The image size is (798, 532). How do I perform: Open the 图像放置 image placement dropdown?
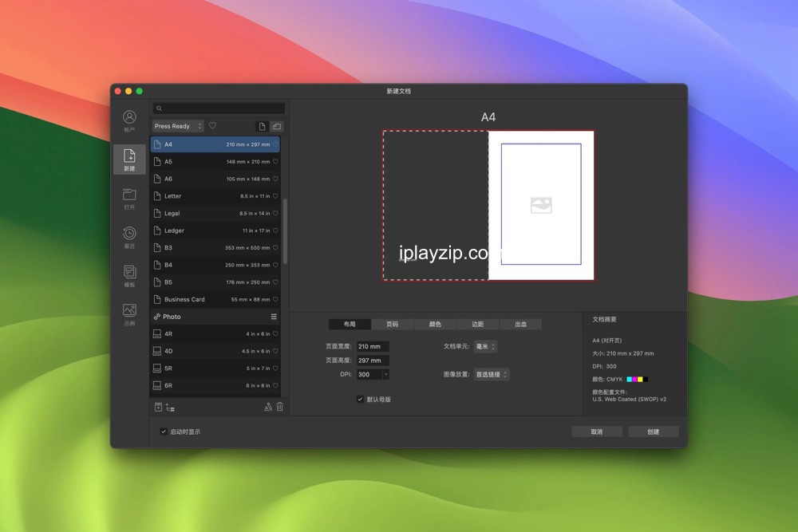click(492, 375)
